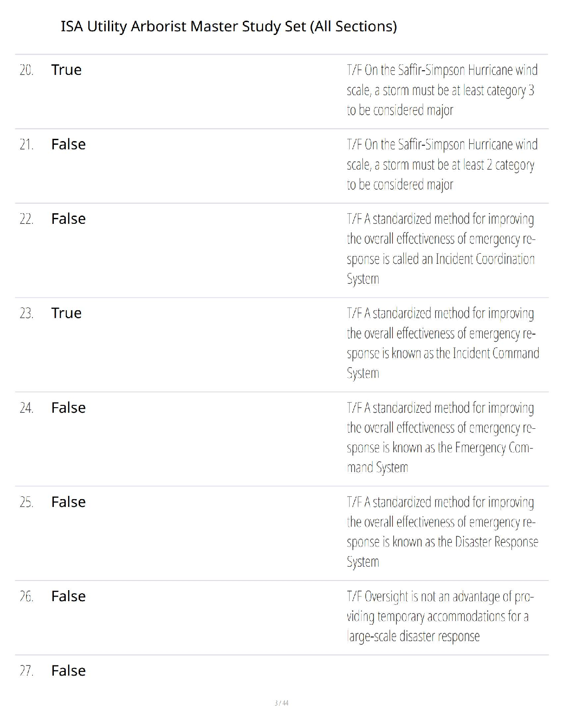Select the Oversight temporary accommodations question text
The height and width of the screenshot is (728, 563).
[440, 616]
